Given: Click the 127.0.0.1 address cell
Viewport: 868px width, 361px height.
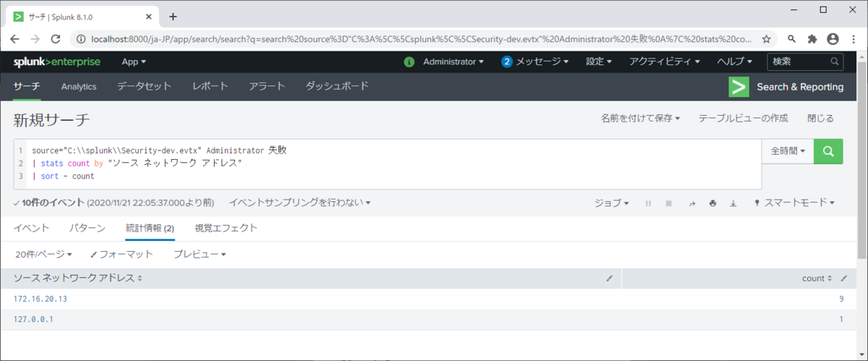Looking at the screenshot, I should click(x=33, y=319).
